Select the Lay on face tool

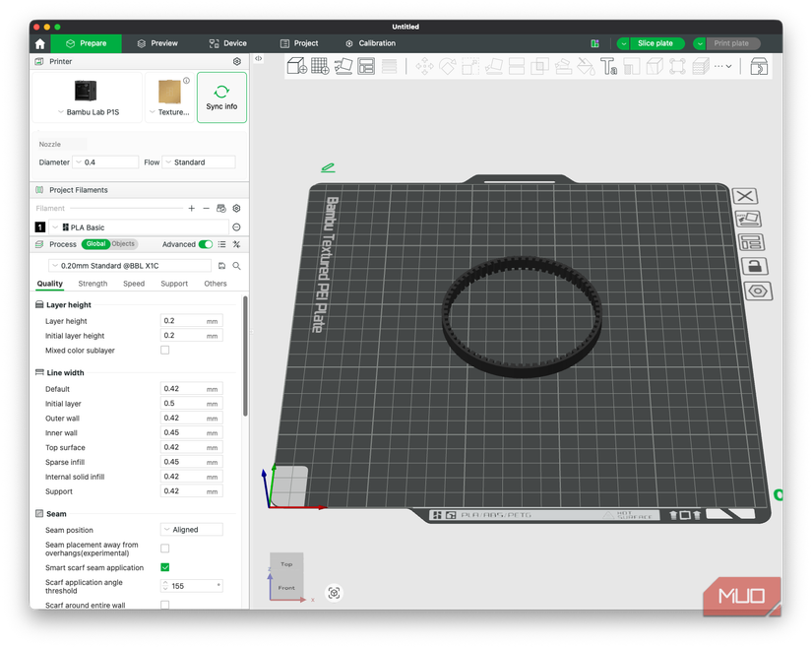click(493, 66)
